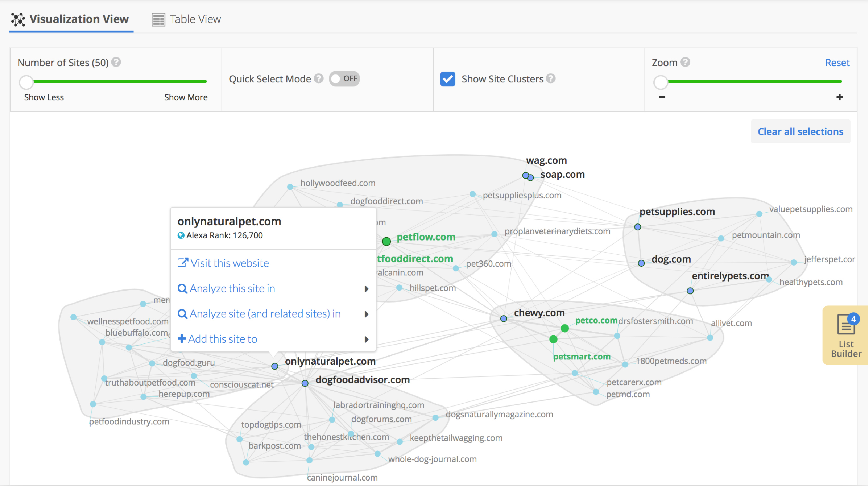Click the hillspet.com node

pyautogui.click(x=399, y=287)
